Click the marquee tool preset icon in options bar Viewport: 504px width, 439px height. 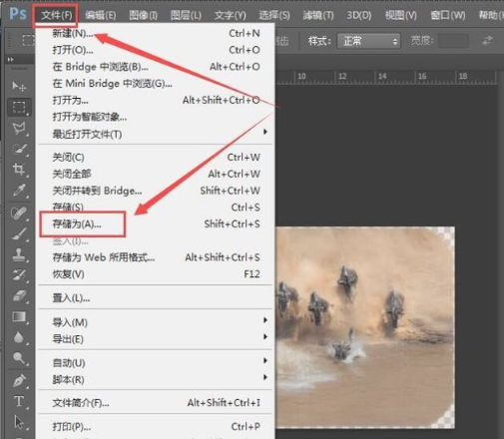(x=28, y=41)
